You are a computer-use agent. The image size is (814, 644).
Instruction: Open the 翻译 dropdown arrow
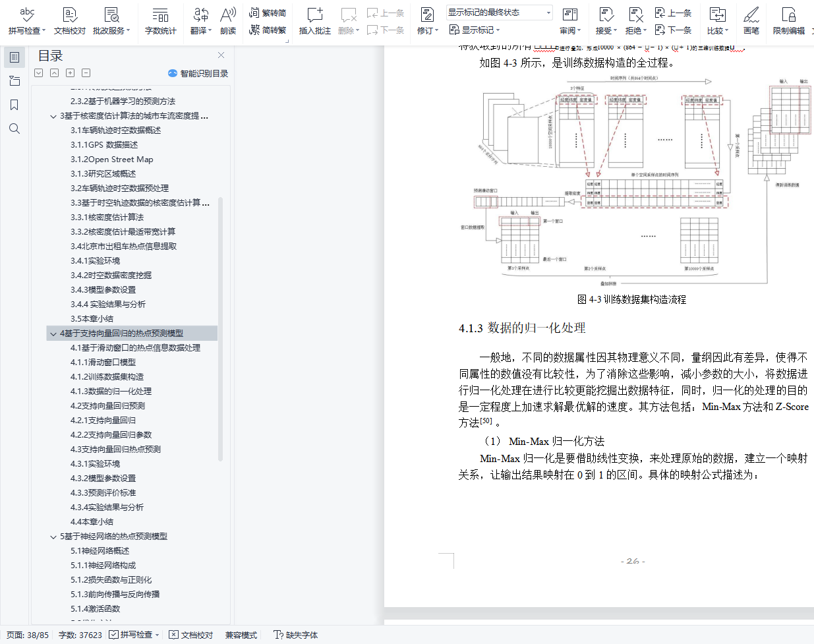coord(210,30)
